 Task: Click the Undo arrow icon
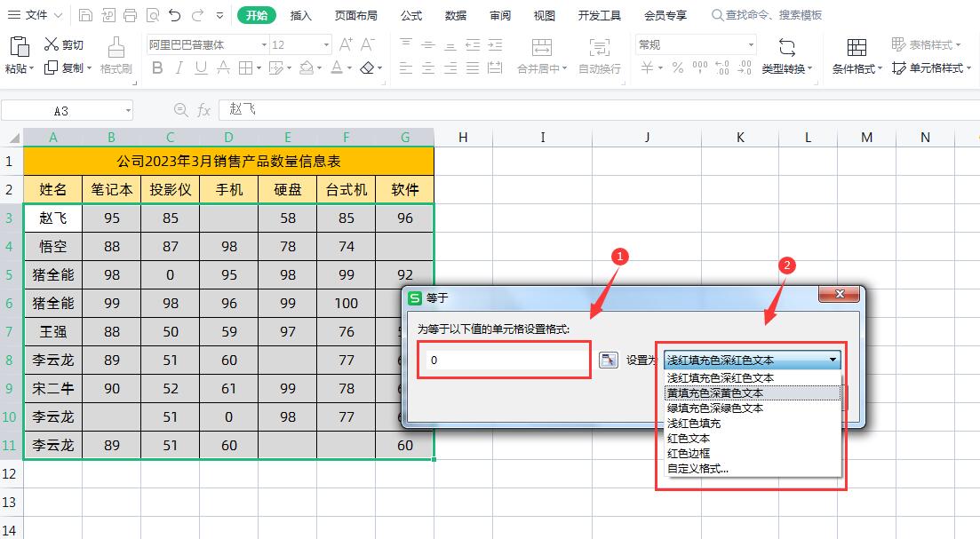tap(173, 15)
